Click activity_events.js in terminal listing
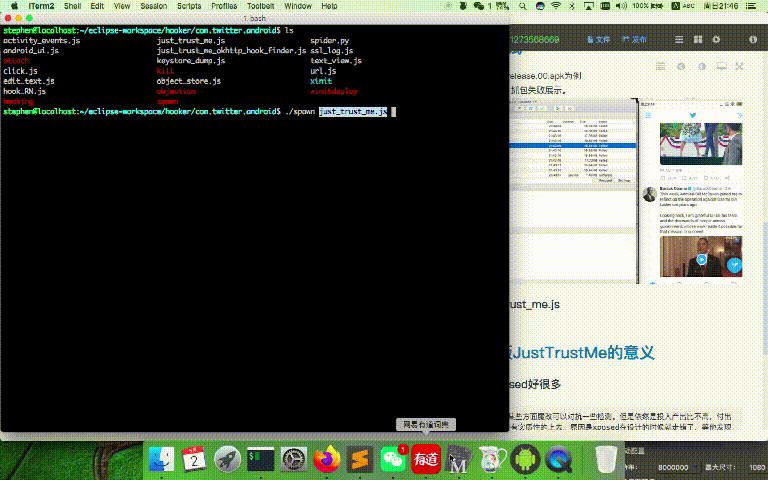The height and width of the screenshot is (480, 768). [x=42, y=41]
